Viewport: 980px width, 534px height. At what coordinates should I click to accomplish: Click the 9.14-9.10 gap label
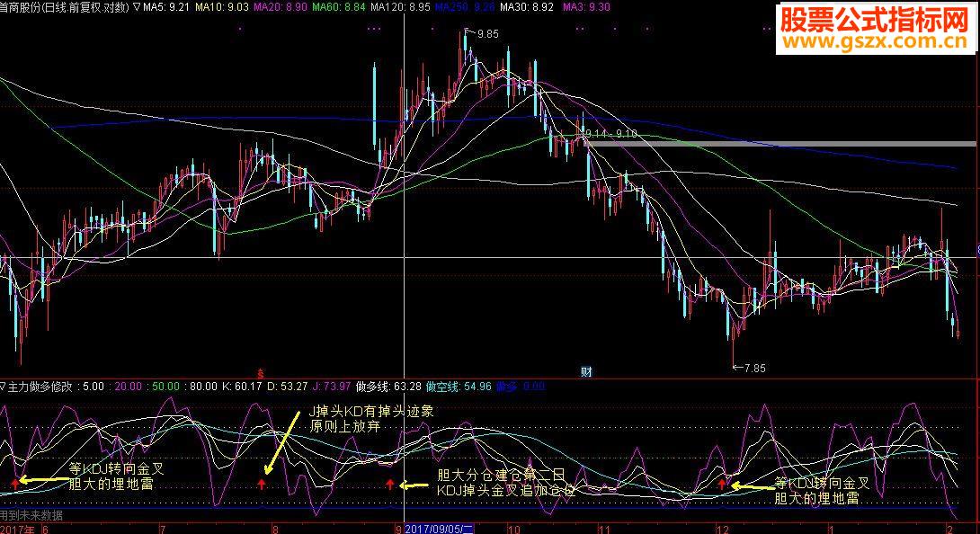pyautogui.click(x=611, y=133)
